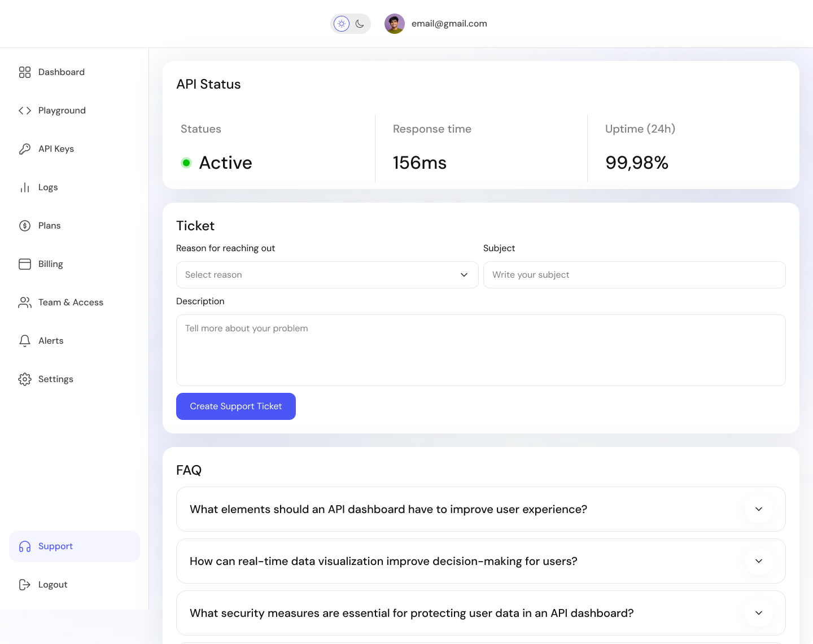Switch to dark mode with moon icon

coord(360,24)
